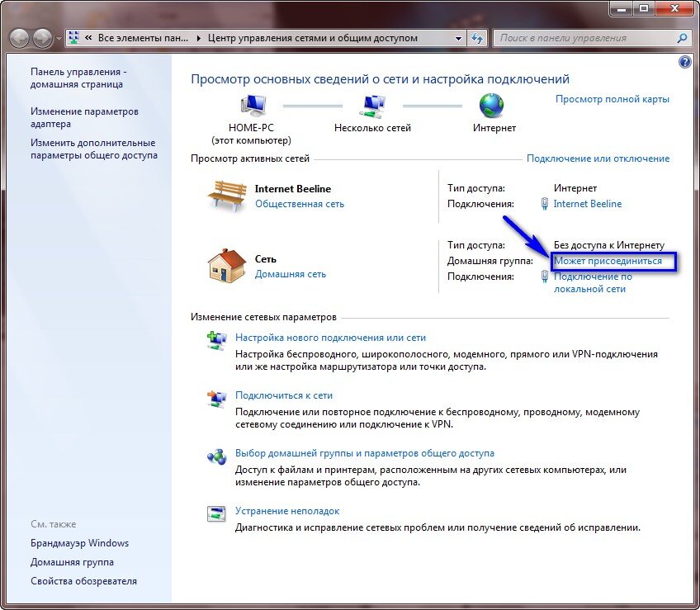Open 'Домашняя группа' in See also
This screenshot has height=610, width=700.
72,562
